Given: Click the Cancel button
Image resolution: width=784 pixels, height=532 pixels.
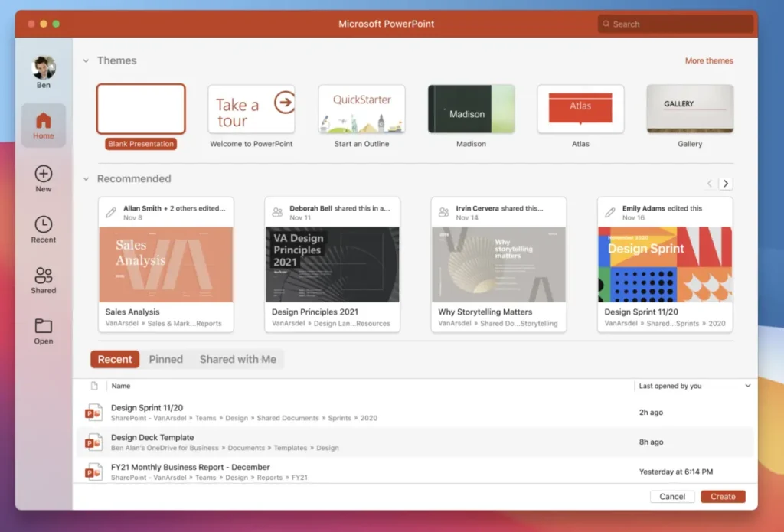Looking at the screenshot, I should (672, 497).
